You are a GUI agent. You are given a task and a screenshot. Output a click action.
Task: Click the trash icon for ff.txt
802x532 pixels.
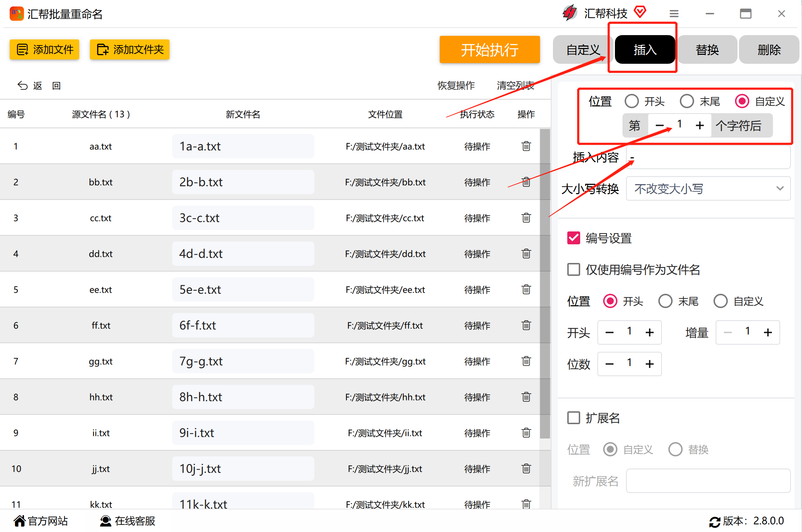(x=526, y=325)
